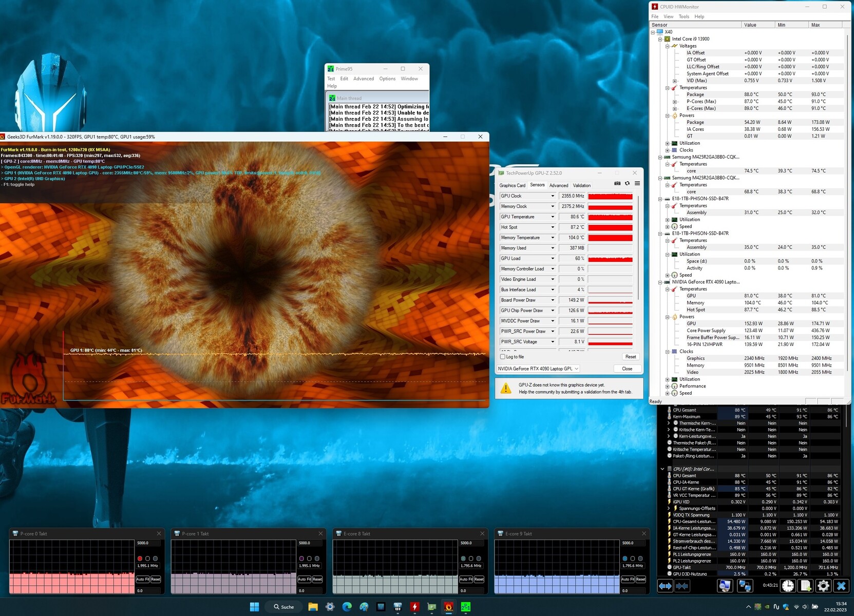The height and width of the screenshot is (616, 854).
Task: Open HWiNFO remote monitor icon
Action: pos(725,586)
